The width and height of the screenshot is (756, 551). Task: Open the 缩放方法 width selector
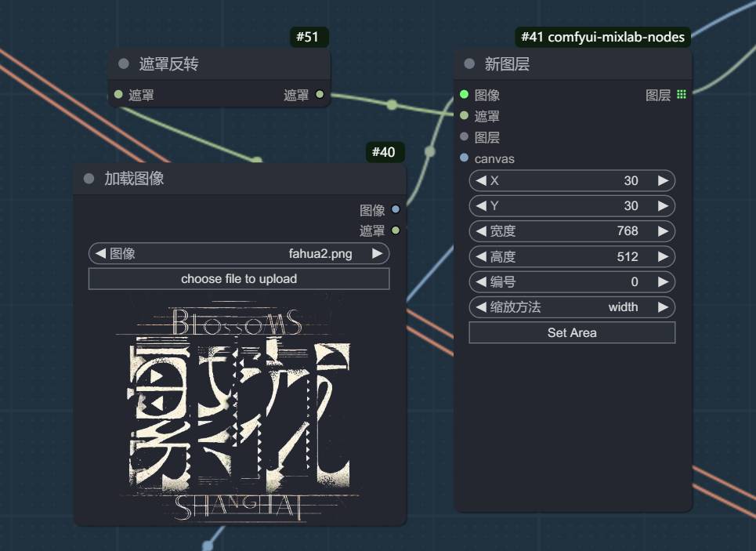572,307
